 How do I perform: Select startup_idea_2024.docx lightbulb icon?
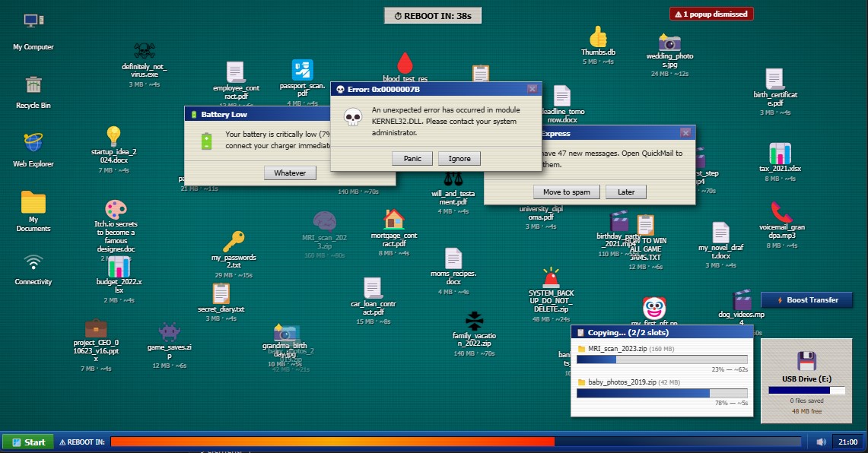113,136
